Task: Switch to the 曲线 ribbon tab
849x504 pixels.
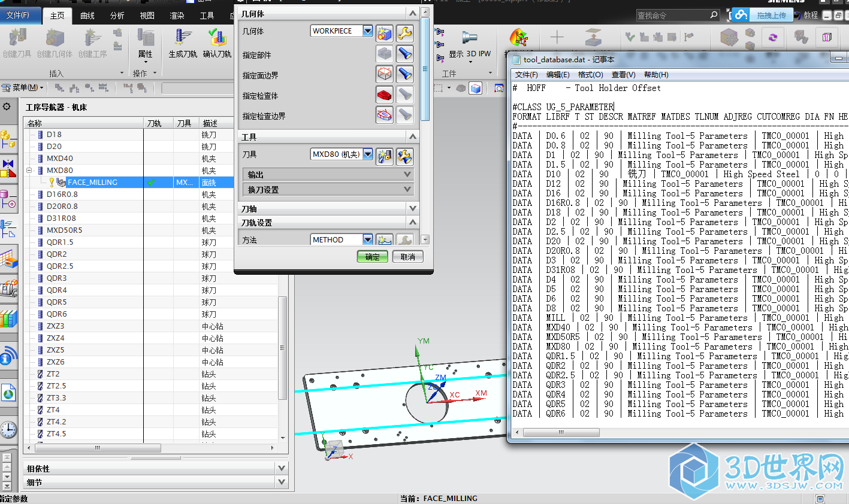Action: point(87,16)
